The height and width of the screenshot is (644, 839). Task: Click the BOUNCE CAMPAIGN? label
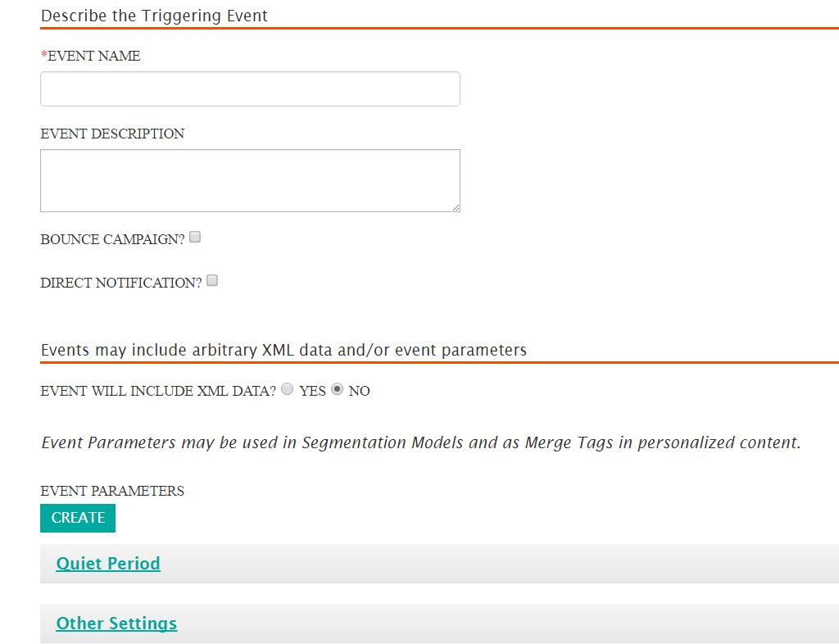click(112, 239)
